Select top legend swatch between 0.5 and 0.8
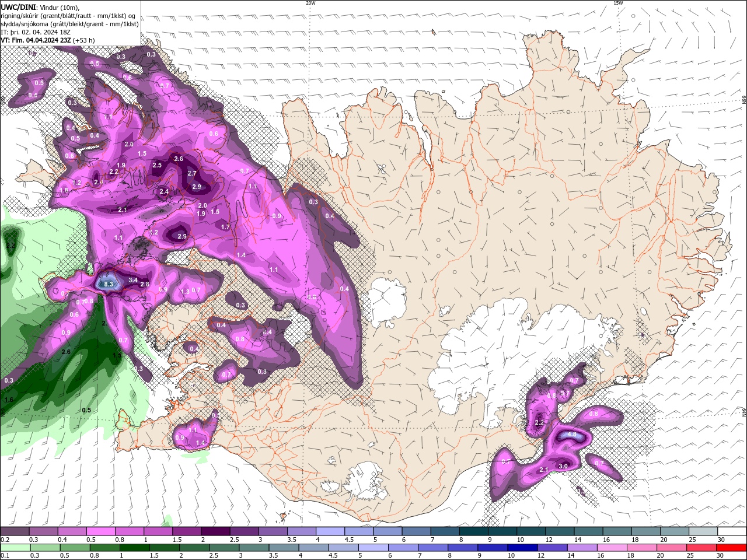 click(x=100, y=531)
